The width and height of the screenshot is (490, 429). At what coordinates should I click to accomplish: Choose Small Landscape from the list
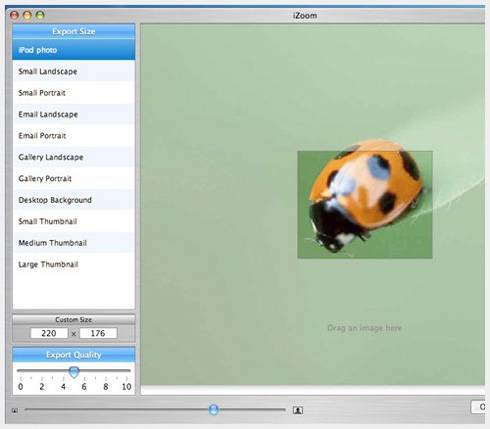point(74,71)
